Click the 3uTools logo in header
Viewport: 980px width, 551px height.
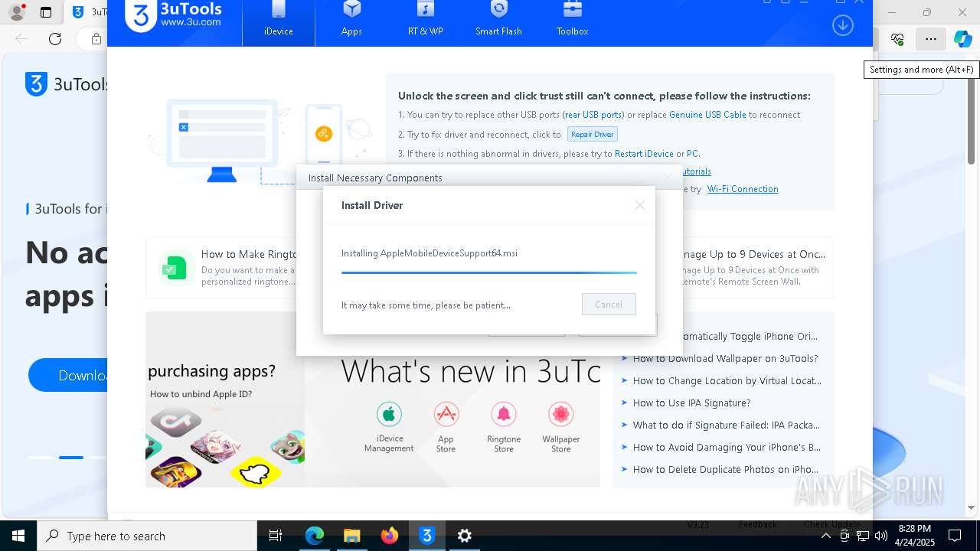coord(174,15)
